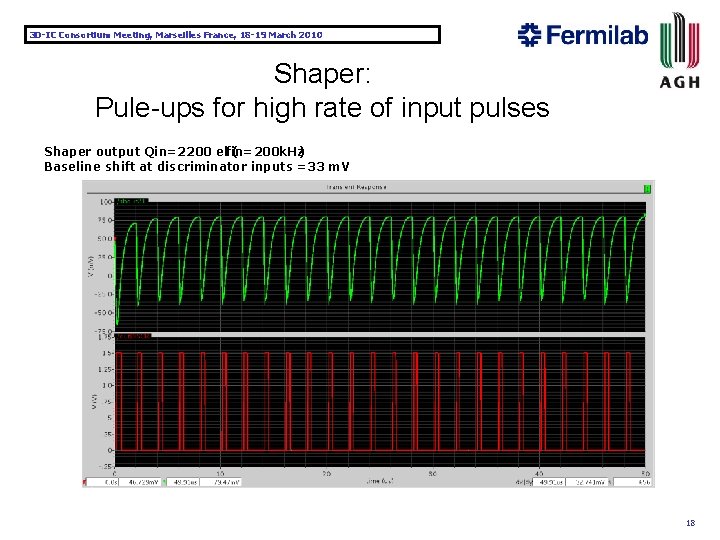Image resolution: width=720 pixels, height=540 pixels.
Task: Click the 32.741mV delta value field
Action: click(x=586, y=482)
